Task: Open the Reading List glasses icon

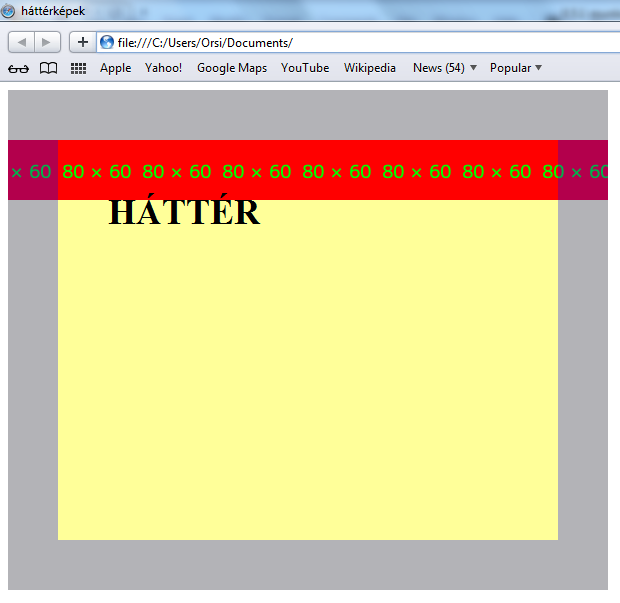Action: pyautogui.click(x=18, y=68)
